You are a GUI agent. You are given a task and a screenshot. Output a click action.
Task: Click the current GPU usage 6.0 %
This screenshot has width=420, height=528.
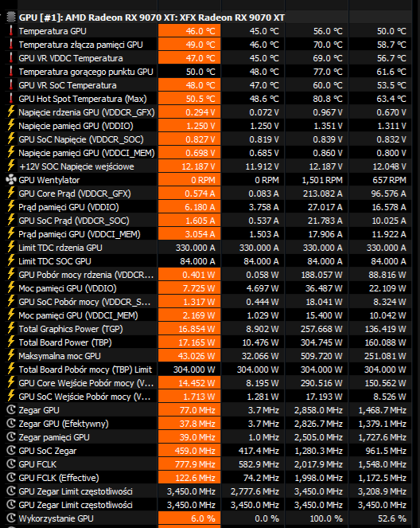pos(203,518)
